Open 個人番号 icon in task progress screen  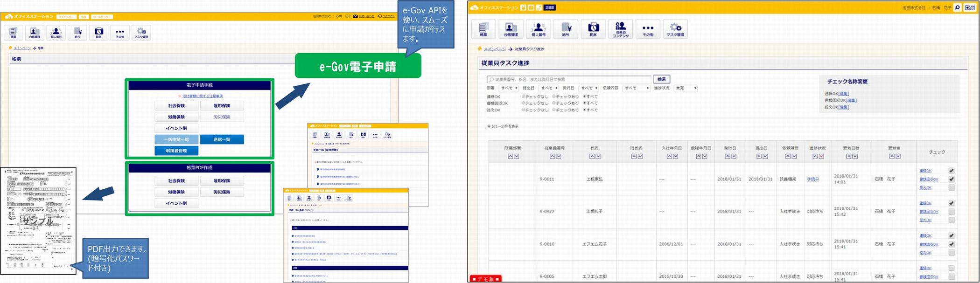538,29
